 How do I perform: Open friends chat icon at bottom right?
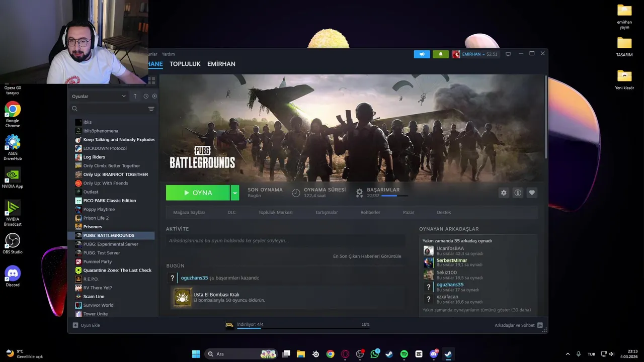point(540,325)
